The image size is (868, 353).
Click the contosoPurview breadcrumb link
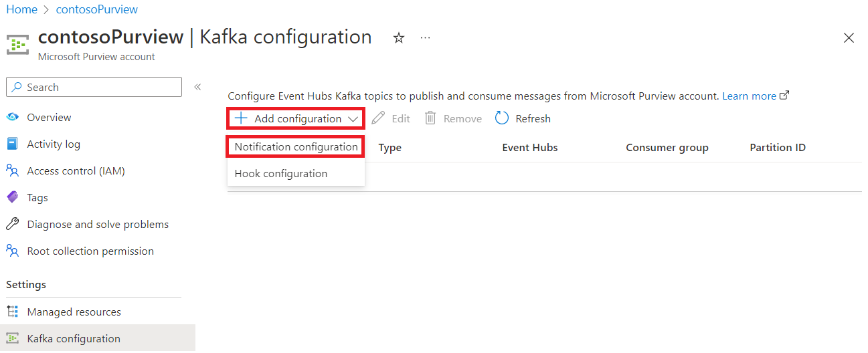(x=97, y=9)
